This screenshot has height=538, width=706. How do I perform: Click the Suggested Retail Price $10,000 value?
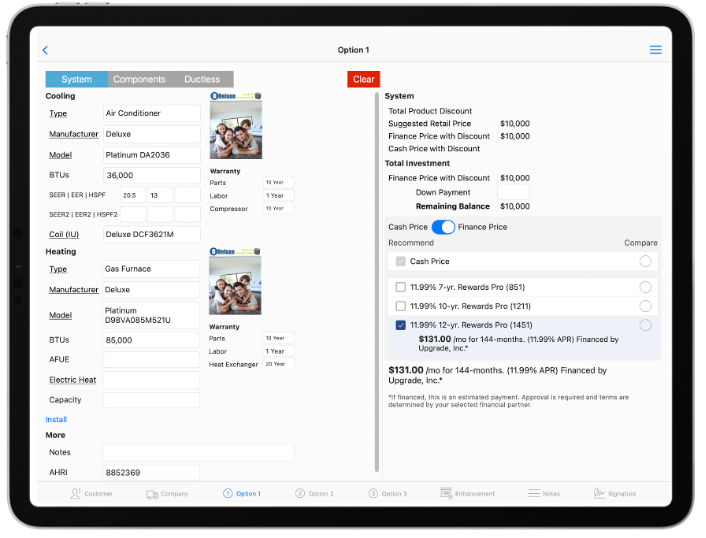[x=515, y=123]
